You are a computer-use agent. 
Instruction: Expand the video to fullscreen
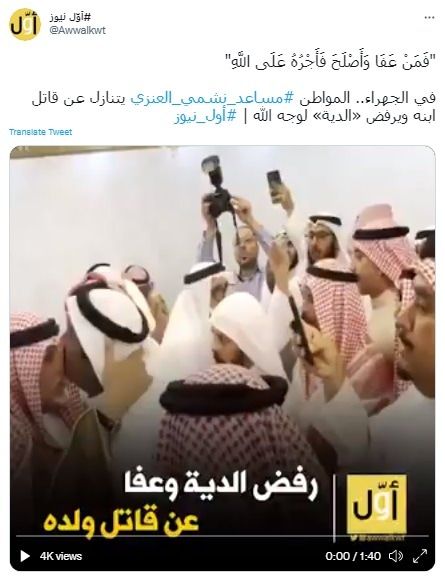click(420, 556)
